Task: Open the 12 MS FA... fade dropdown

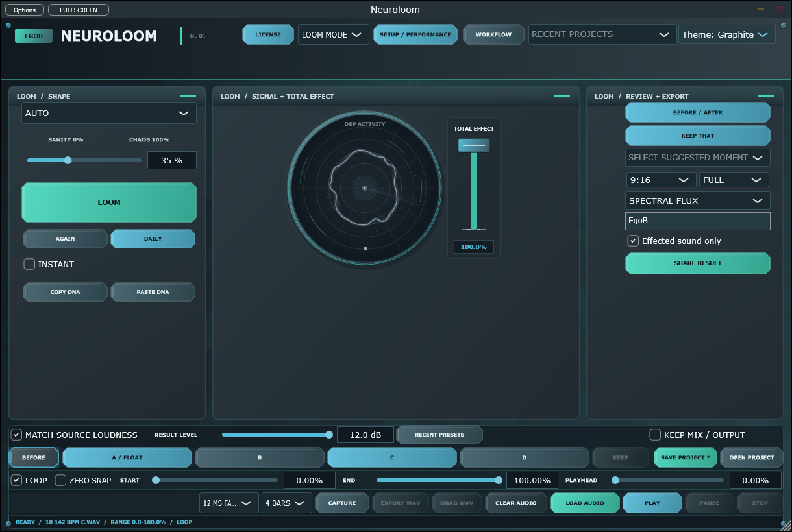Action: (x=229, y=503)
